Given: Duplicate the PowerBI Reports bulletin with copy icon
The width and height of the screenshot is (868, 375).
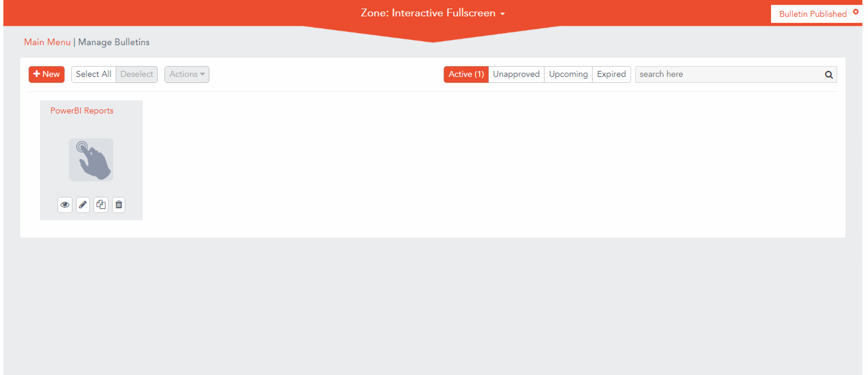Looking at the screenshot, I should tap(101, 205).
